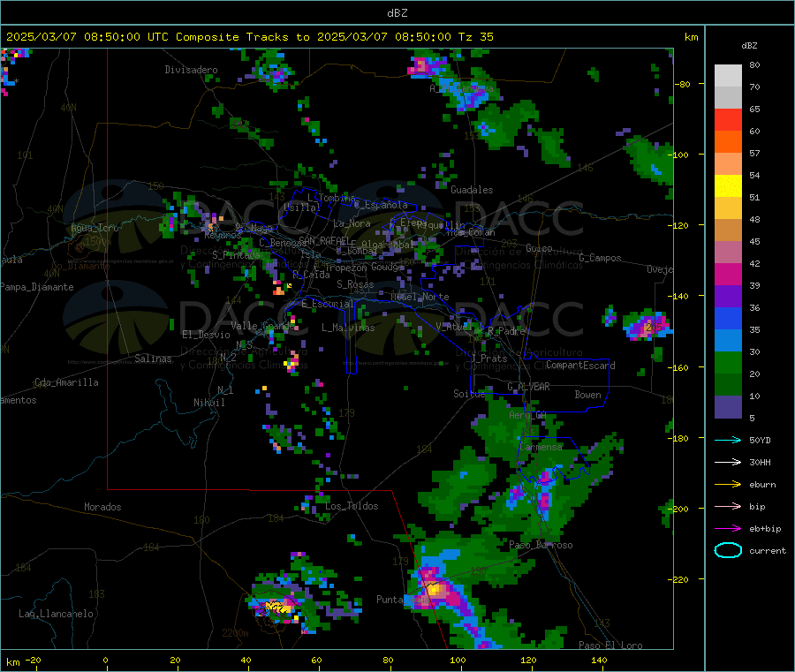Click the 'Lag.Llancanelo' map label

pos(56,614)
